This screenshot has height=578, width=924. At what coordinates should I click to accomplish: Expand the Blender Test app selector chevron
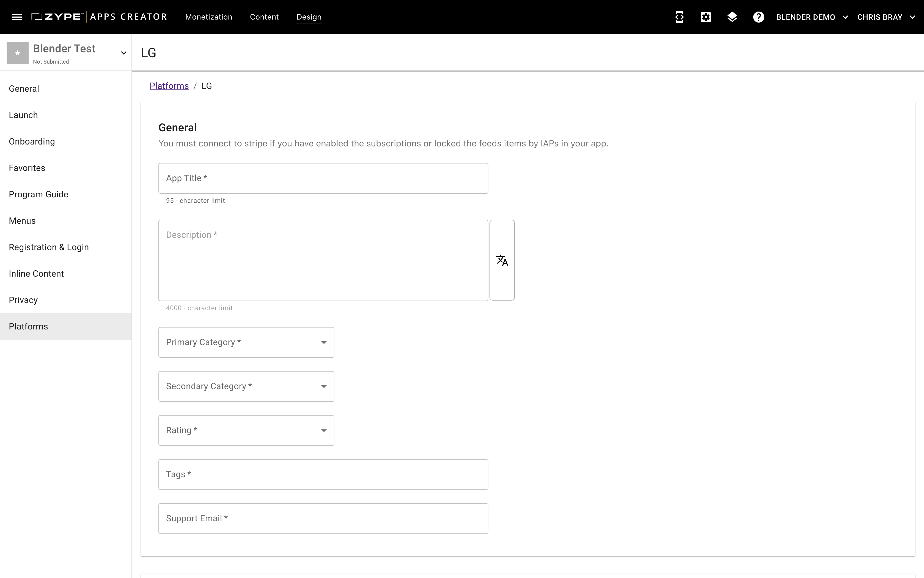(x=123, y=53)
